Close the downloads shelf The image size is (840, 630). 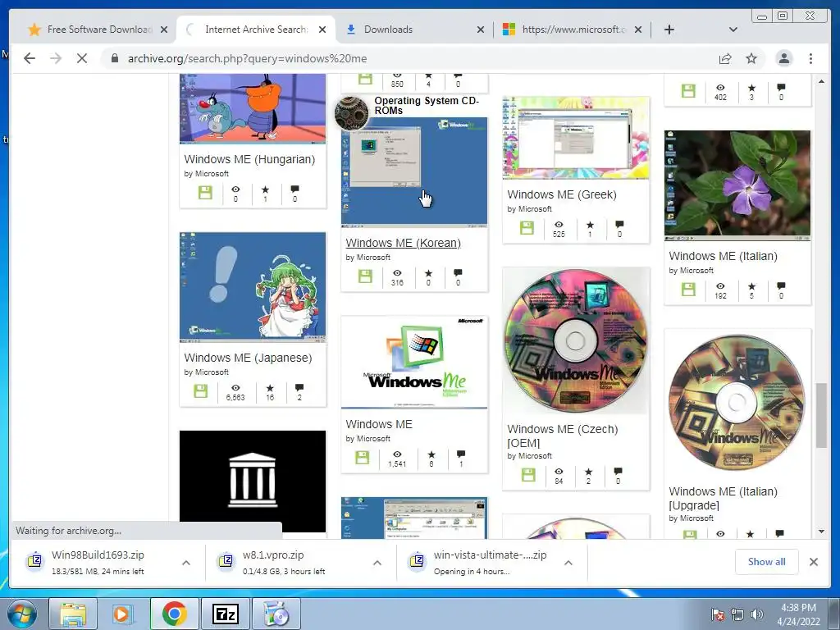click(x=814, y=562)
